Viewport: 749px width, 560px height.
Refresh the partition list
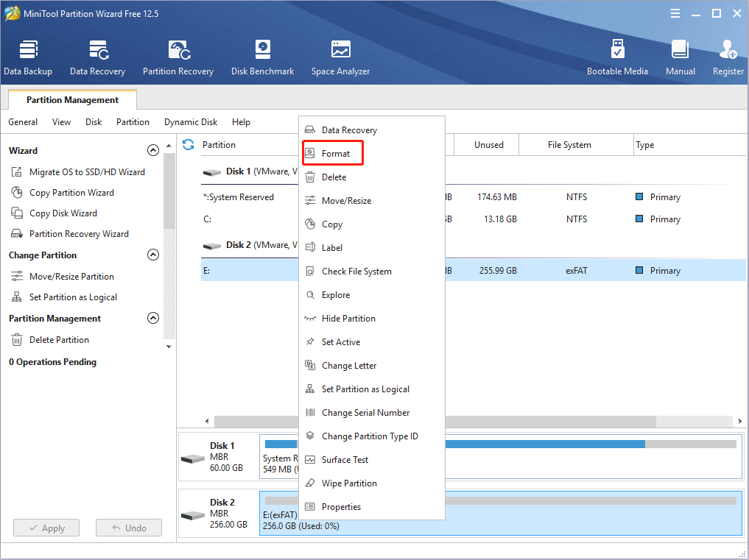pyautogui.click(x=189, y=145)
